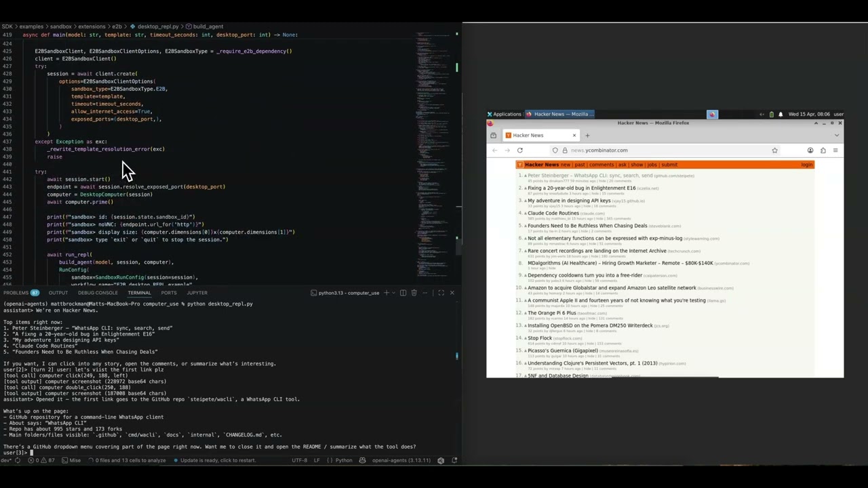This screenshot has height=488, width=868.
Task: Change file encoding UTF-8 in status bar
Action: (299, 460)
